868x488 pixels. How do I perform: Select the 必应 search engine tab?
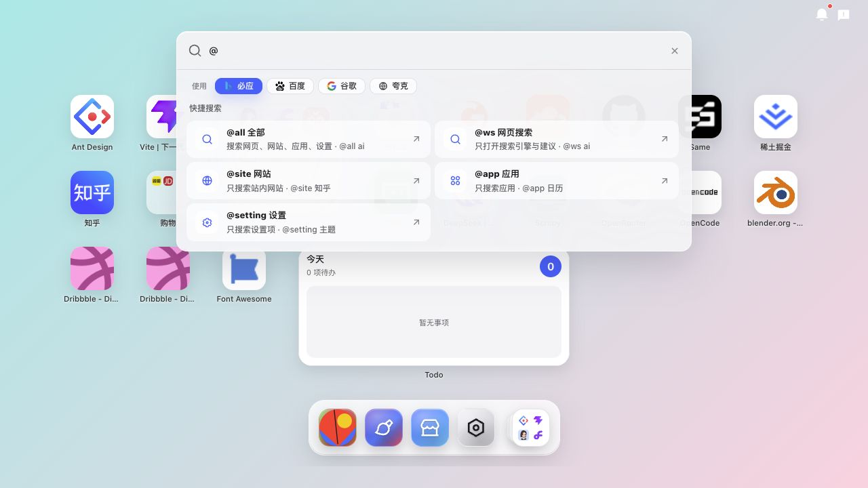point(239,86)
